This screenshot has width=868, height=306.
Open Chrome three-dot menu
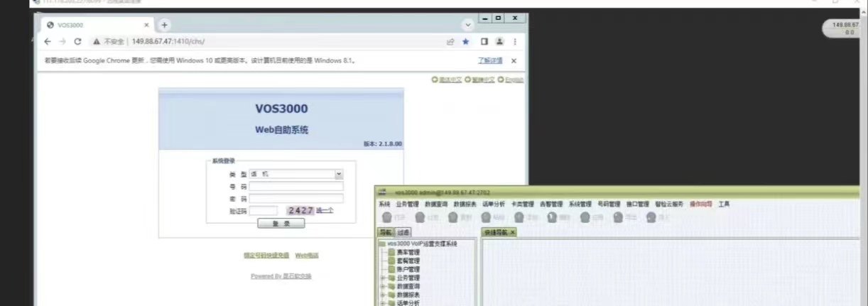tap(515, 41)
